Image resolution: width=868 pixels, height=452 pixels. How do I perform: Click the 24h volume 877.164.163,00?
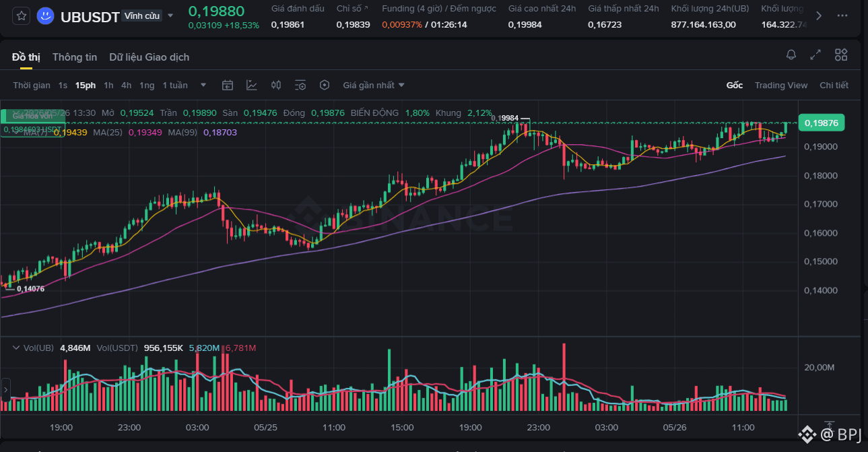704,24
